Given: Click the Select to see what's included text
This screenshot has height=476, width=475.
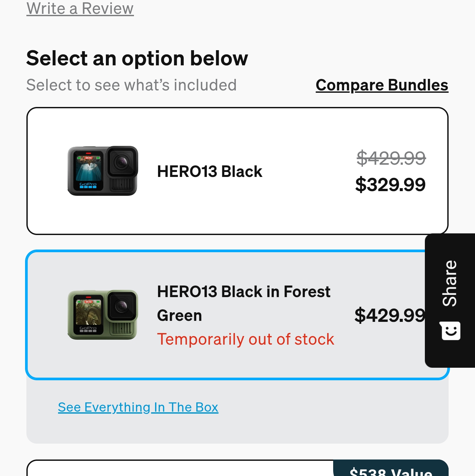Looking at the screenshot, I should (131, 85).
